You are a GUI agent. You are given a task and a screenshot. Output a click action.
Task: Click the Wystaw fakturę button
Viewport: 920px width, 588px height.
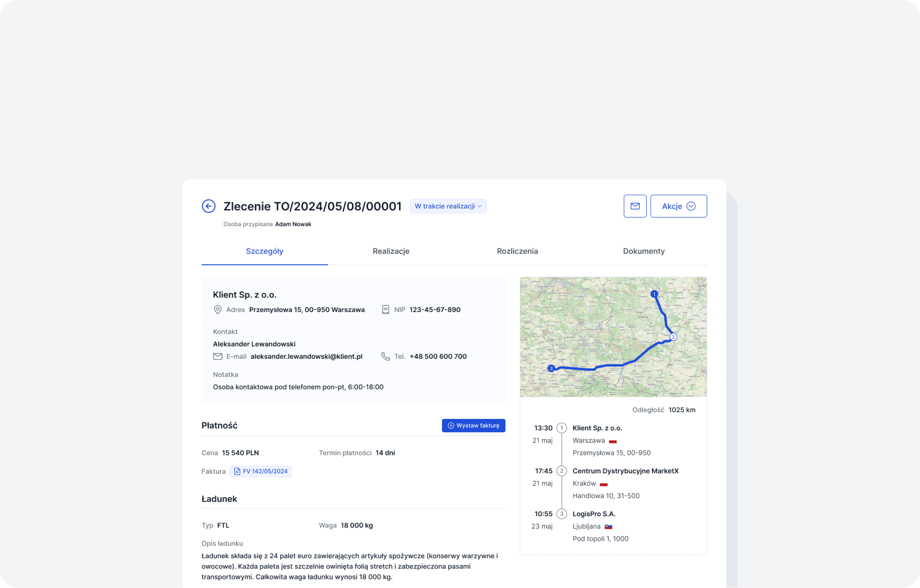473,425
